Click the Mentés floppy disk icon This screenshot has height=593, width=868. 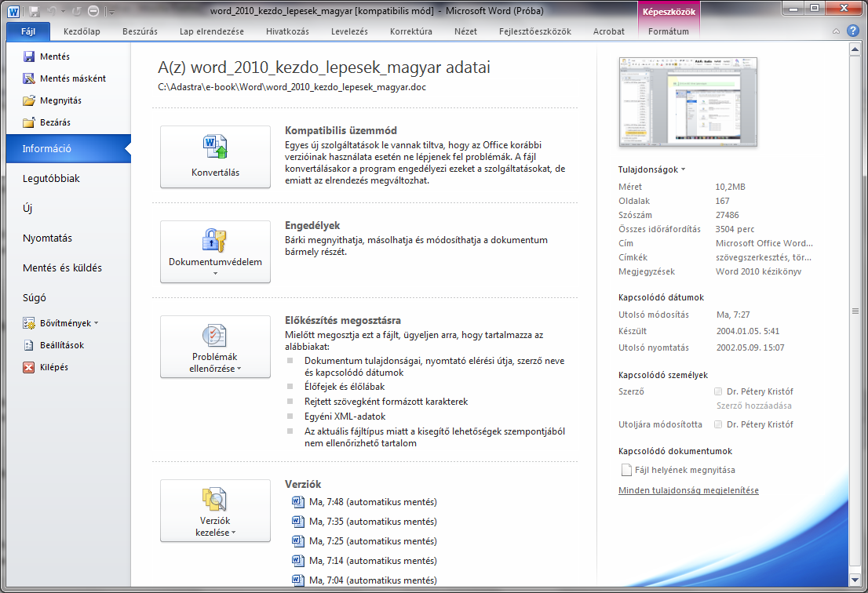[29, 56]
